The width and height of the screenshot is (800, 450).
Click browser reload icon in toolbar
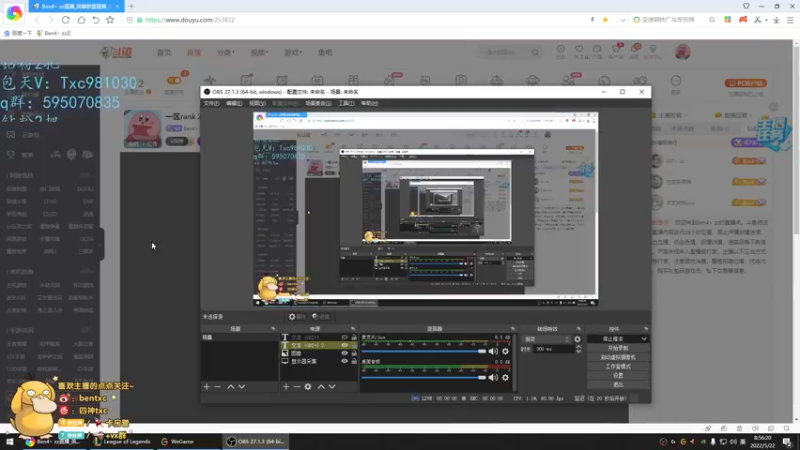click(66, 20)
